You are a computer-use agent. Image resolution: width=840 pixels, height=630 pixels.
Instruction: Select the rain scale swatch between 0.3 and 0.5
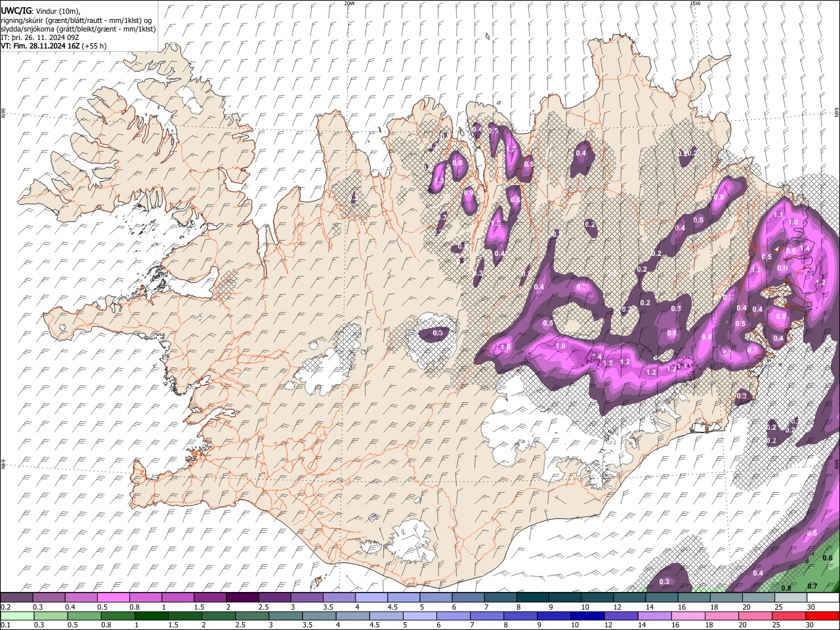[51, 616]
